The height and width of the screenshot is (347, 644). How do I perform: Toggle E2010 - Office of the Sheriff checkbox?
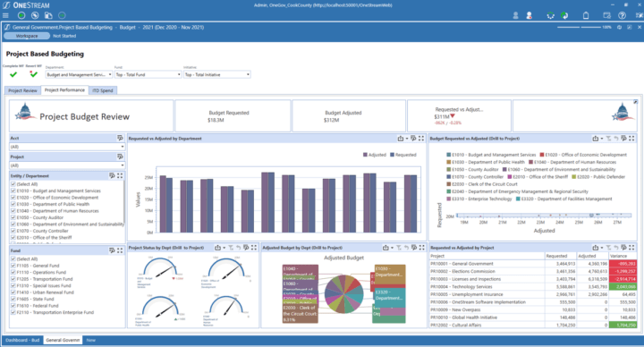click(x=13, y=237)
